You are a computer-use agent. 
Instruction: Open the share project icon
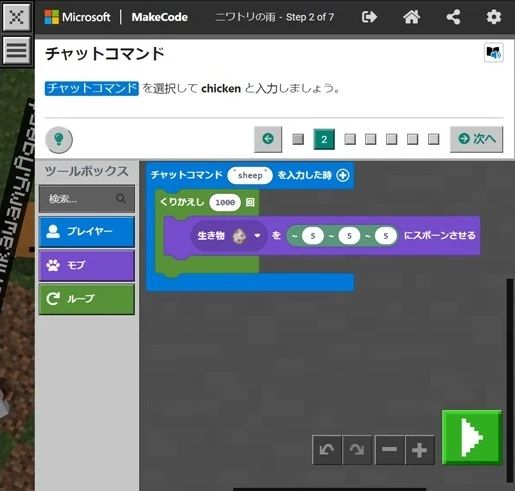[453, 17]
